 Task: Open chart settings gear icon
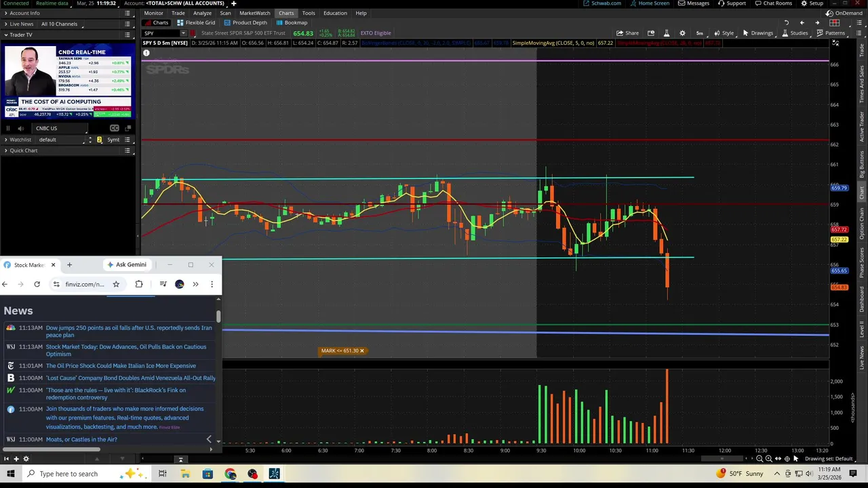point(682,33)
